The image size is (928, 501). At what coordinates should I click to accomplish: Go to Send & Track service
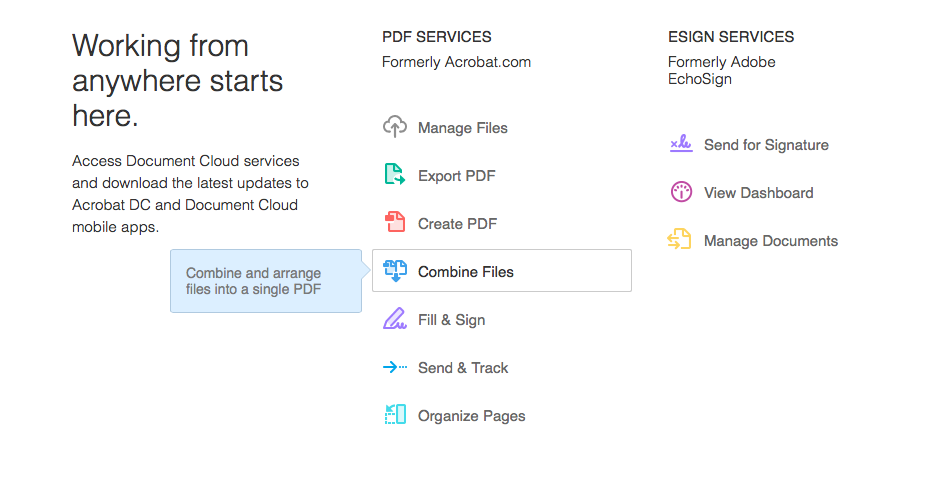[x=463, y=368]
